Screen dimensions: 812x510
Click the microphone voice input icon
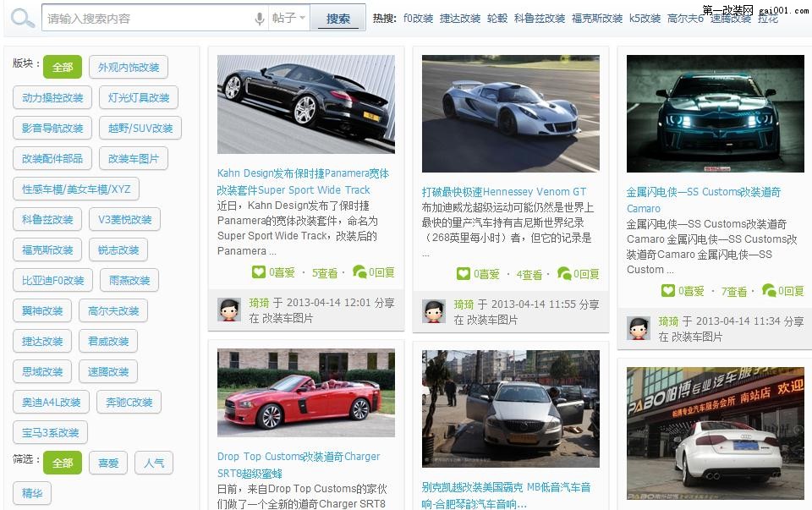(260, 19)
